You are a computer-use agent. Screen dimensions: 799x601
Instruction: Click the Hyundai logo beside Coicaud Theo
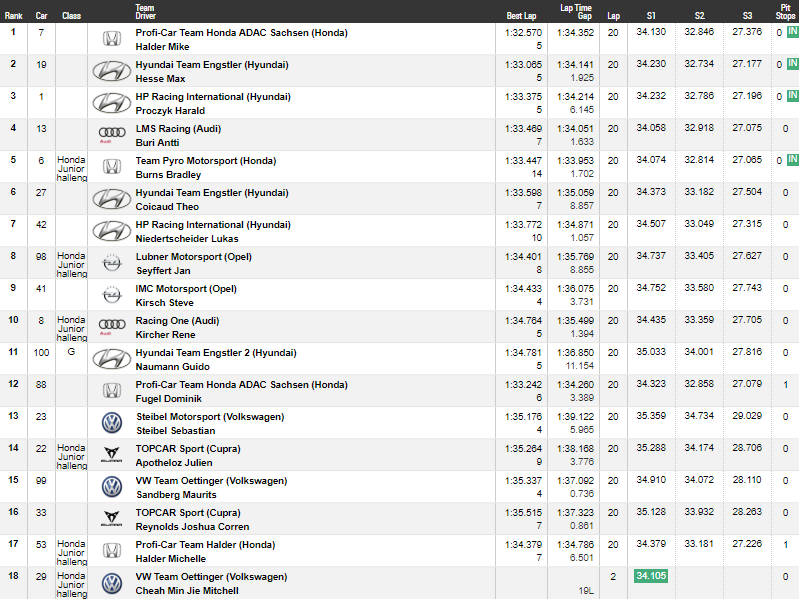click(112, 199)
